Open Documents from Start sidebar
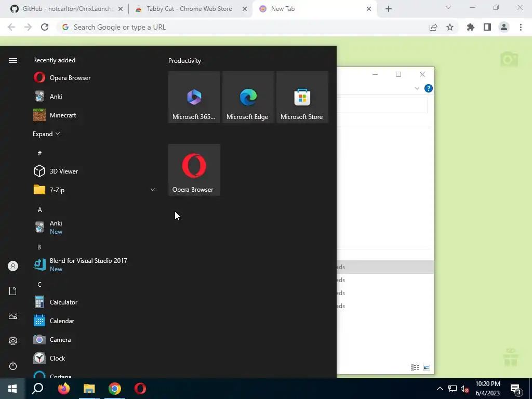Viewport: 532px width, 399px height. (x=13, y=291)
